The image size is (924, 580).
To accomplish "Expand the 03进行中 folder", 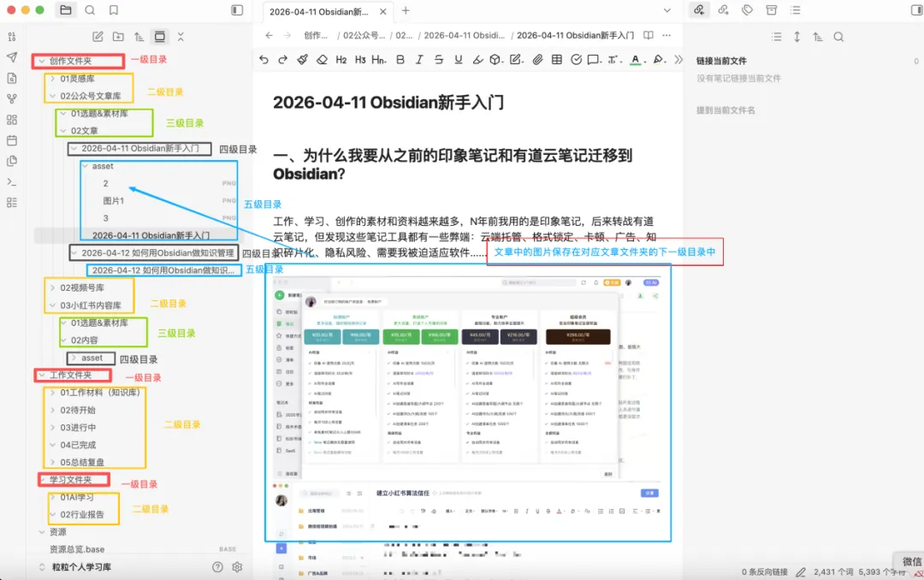I will (52, 428).
